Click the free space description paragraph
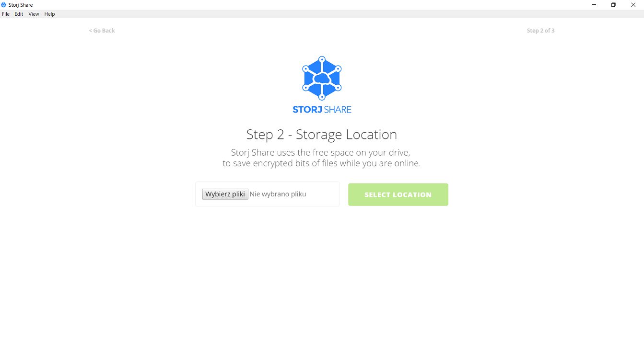The height and width of the screenshot is (340, 644). click(321, 158)
